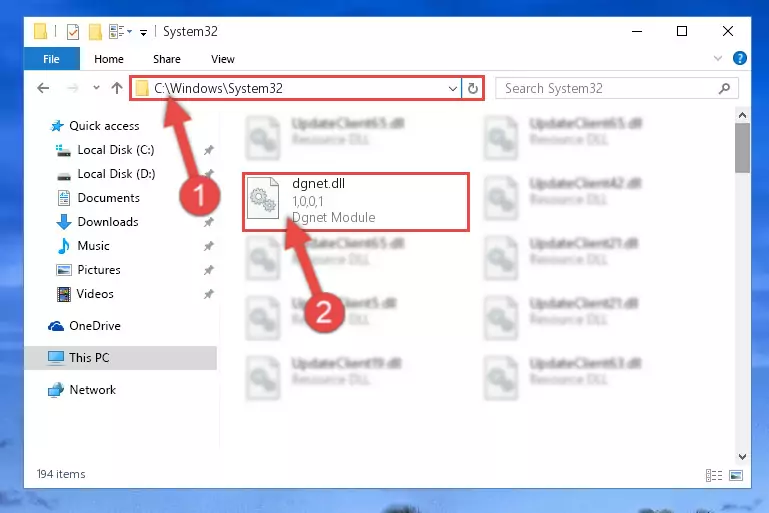Select the dgnet.dll file name
This screenshot has height=513, width=769.
coord(318,183)
